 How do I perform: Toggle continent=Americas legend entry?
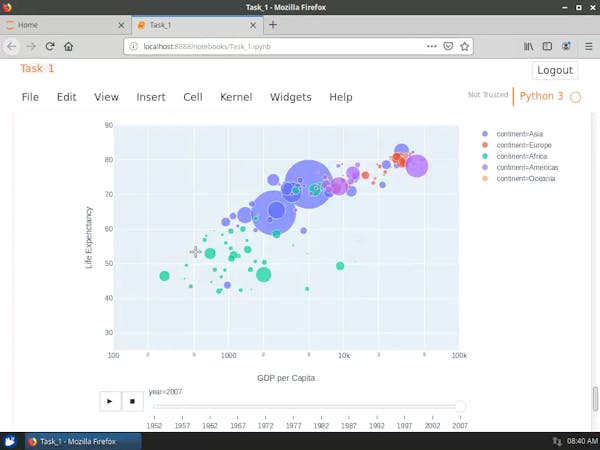tap(527, 167)
